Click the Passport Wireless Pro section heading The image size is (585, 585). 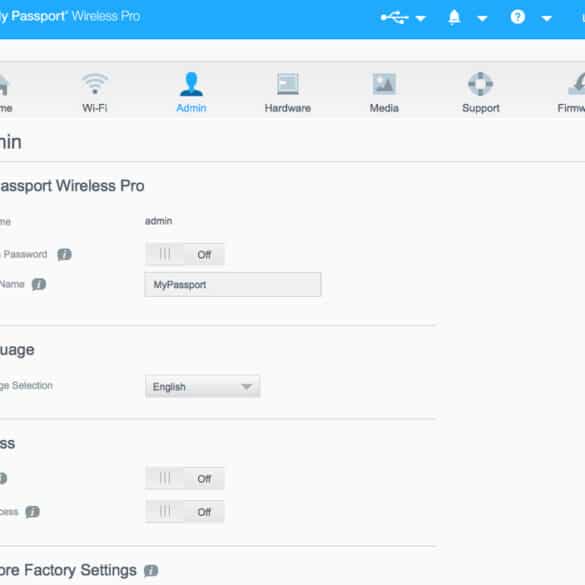(x=72, y=186)
